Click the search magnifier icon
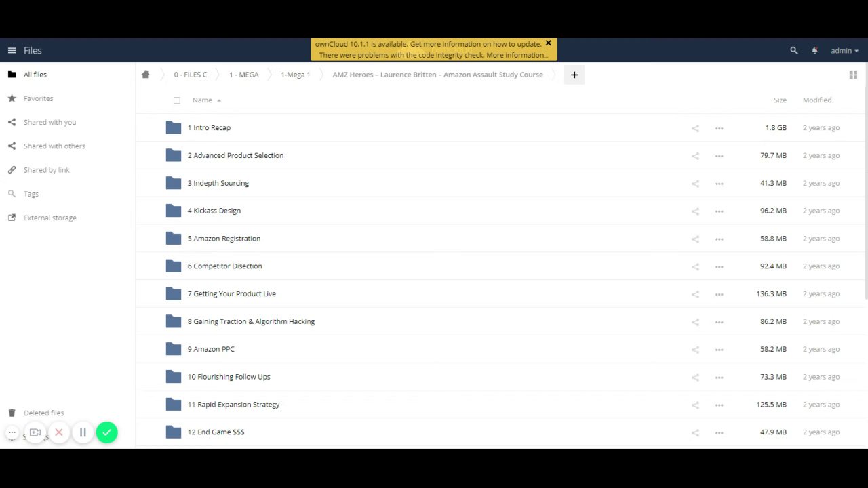868x488 pixels. click(x=794, y=51)
